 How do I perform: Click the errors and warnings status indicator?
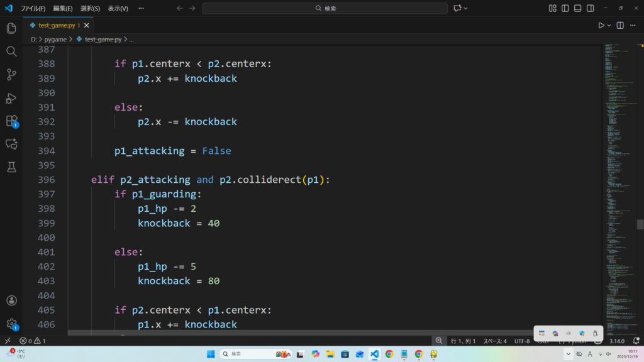coord(32,341)
